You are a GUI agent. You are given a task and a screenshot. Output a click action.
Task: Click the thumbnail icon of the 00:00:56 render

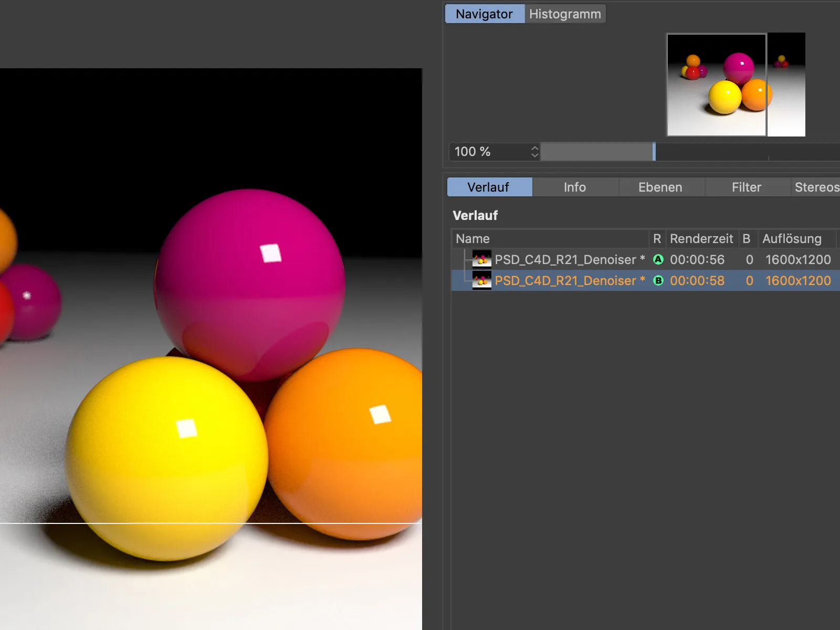(481, 259)
